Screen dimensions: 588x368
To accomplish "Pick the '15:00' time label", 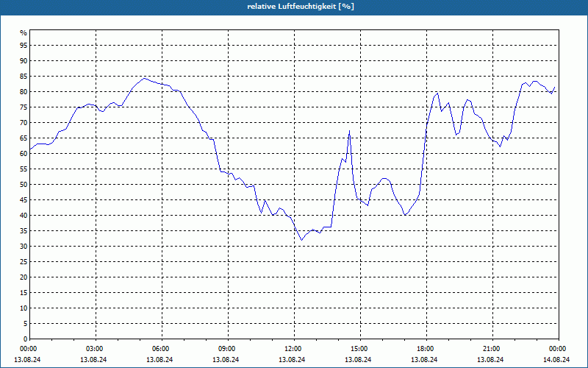I will tap(359, 349).
